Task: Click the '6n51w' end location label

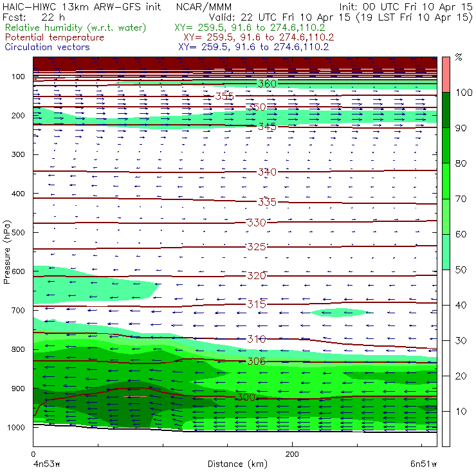Action: [x=423, y=464]
